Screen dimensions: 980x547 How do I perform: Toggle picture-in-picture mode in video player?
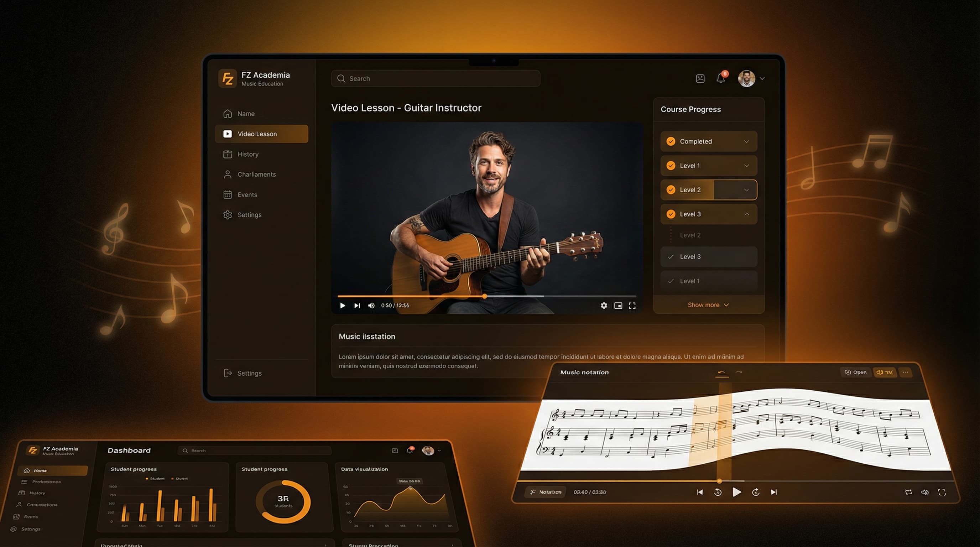point(618,306)
